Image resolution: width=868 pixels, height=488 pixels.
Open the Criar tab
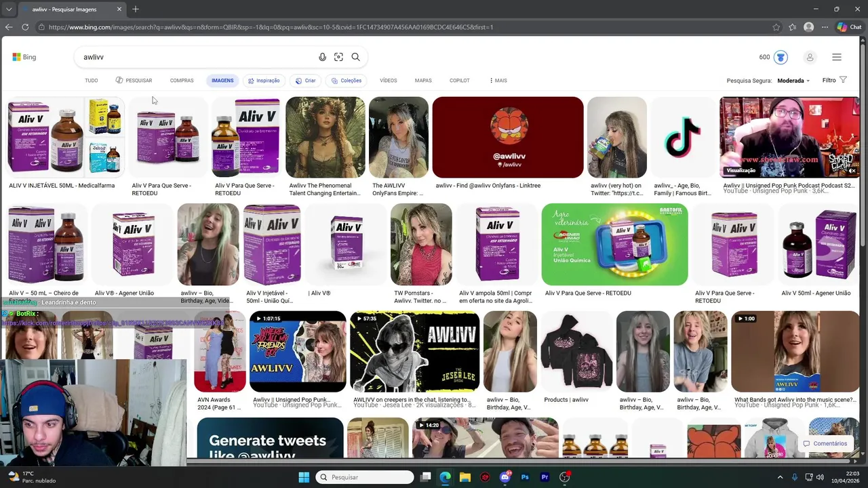pos(305,81)
